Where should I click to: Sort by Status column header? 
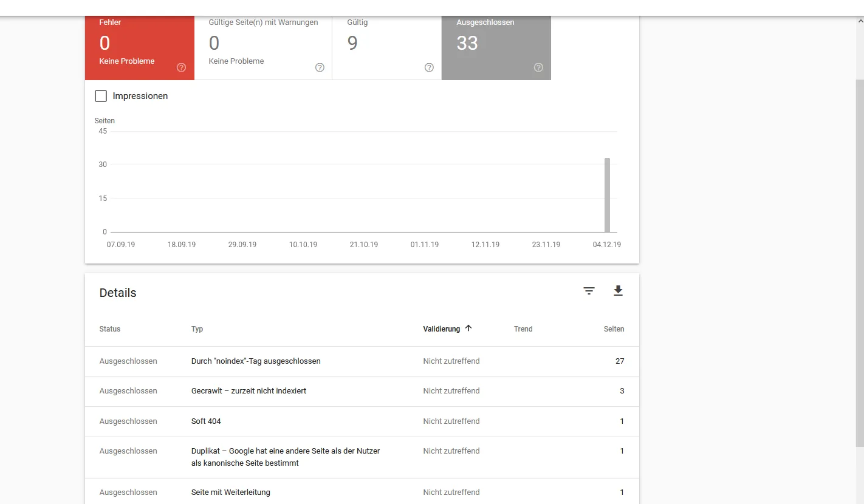[110, 329]
